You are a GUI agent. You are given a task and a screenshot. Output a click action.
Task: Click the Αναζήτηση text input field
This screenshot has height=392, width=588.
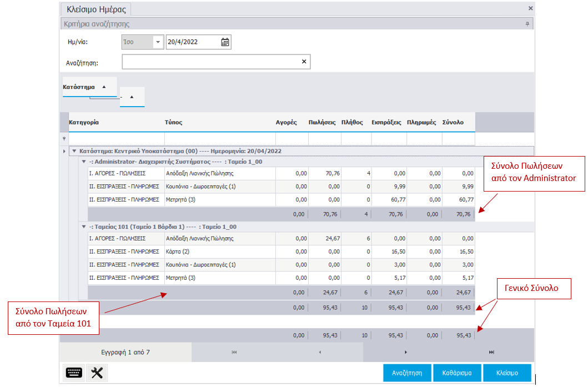click(x=211, y=62)
